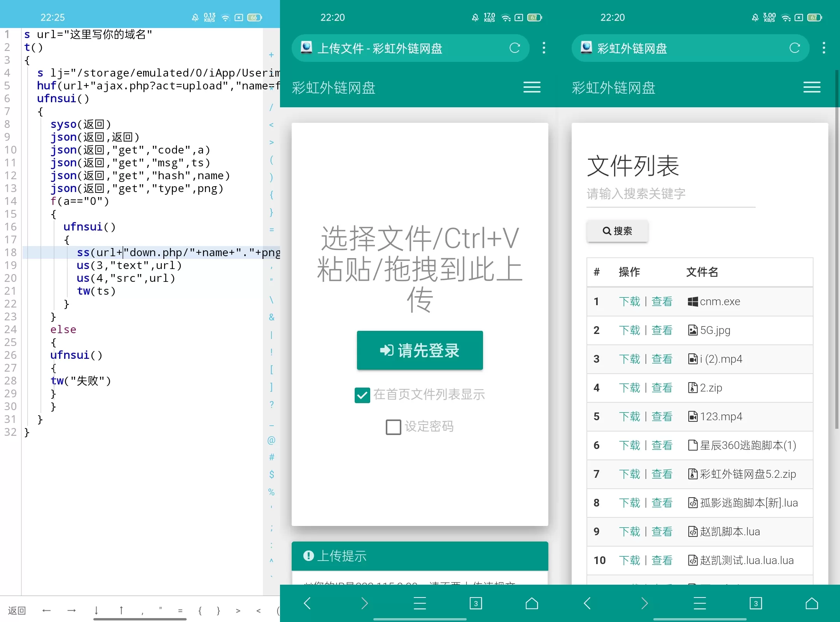840x622 pixels.
Task: Tap the 选择文件 drop area text
Action: click(420, 269)
